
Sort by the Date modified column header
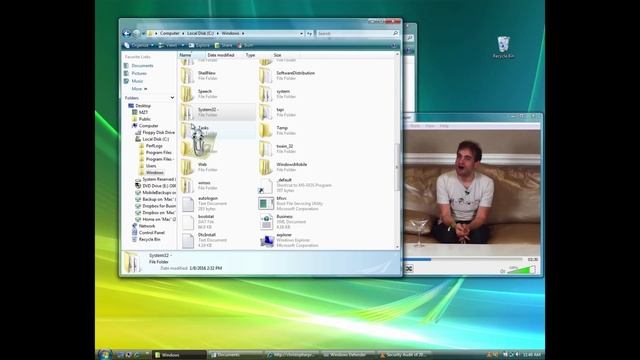221,55
